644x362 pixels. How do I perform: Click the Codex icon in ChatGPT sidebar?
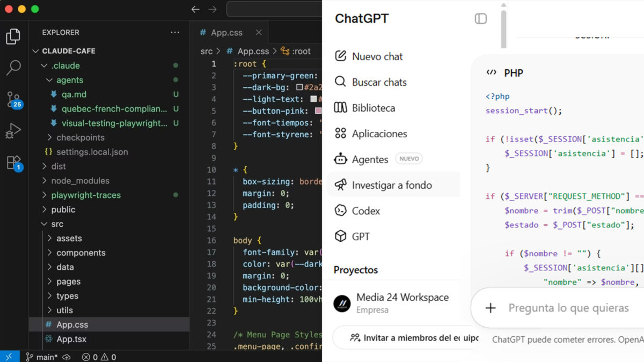tap(340, 210)
